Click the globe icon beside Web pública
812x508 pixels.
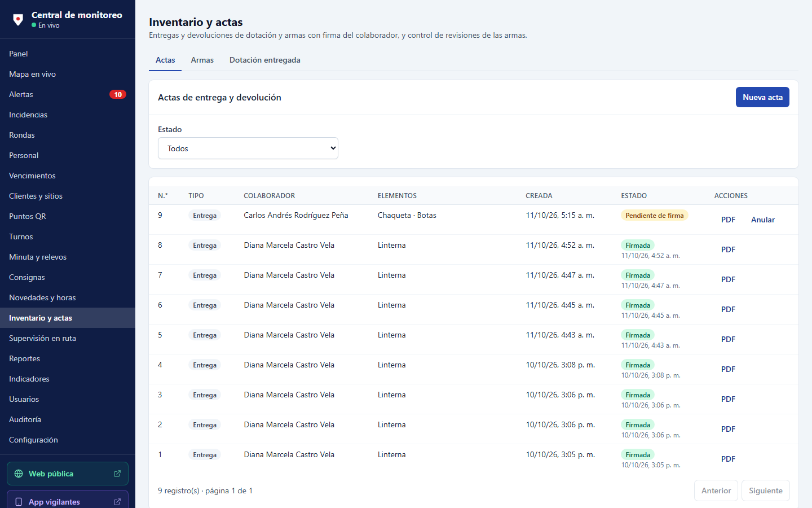[19, 474]
